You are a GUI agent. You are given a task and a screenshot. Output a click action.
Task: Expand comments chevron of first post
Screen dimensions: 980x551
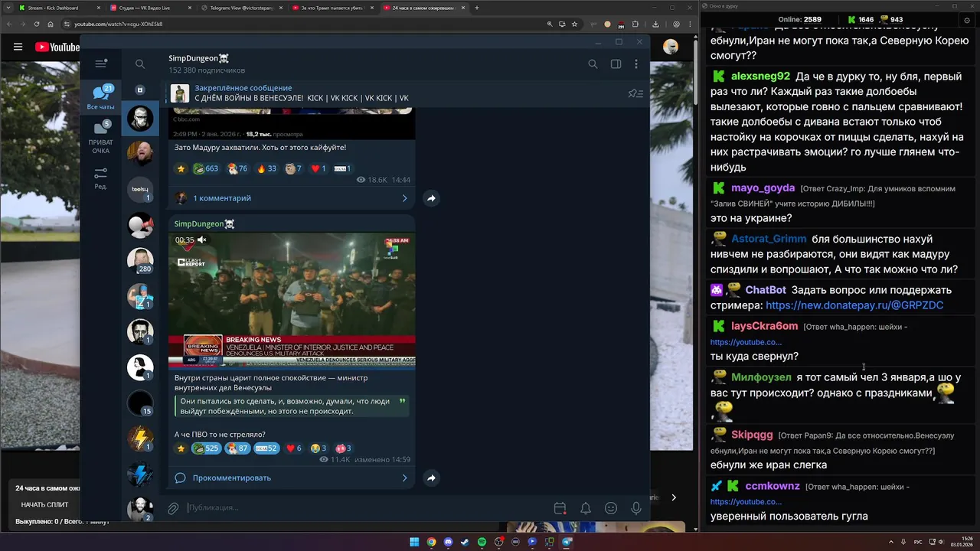404,198
